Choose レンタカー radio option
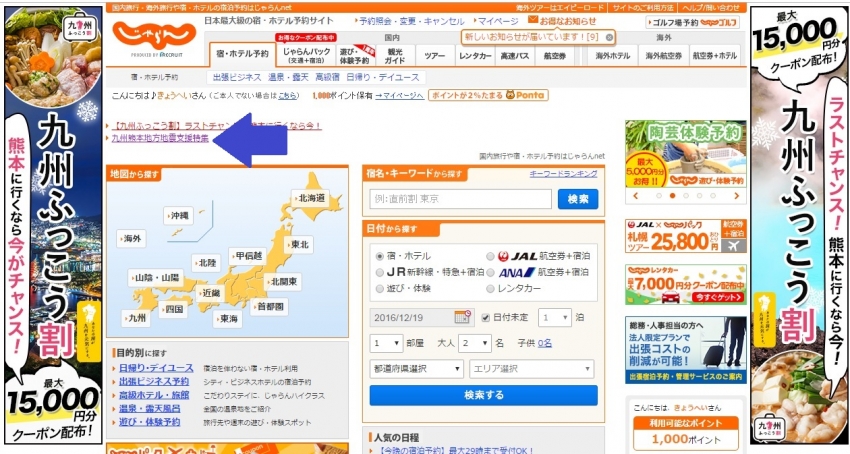 click(490, 289)
